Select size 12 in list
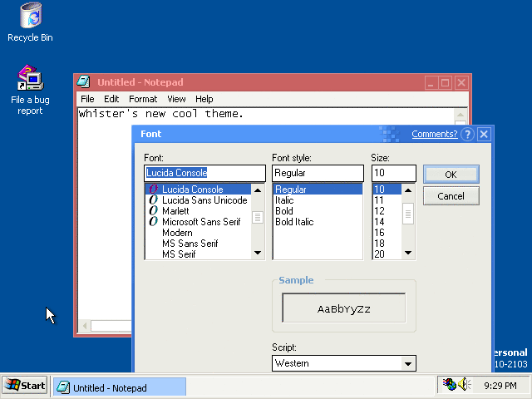Screen dimensions: 532x399 387,211
